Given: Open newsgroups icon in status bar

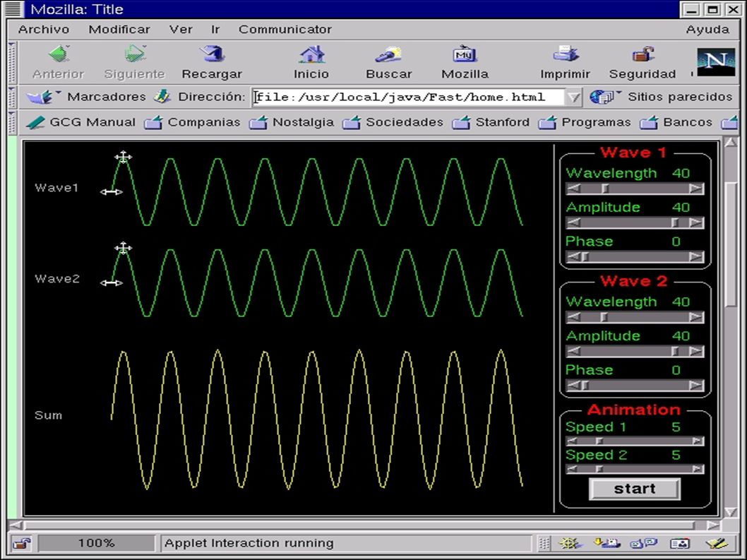Looking at the screenshot, I should 643,543.
